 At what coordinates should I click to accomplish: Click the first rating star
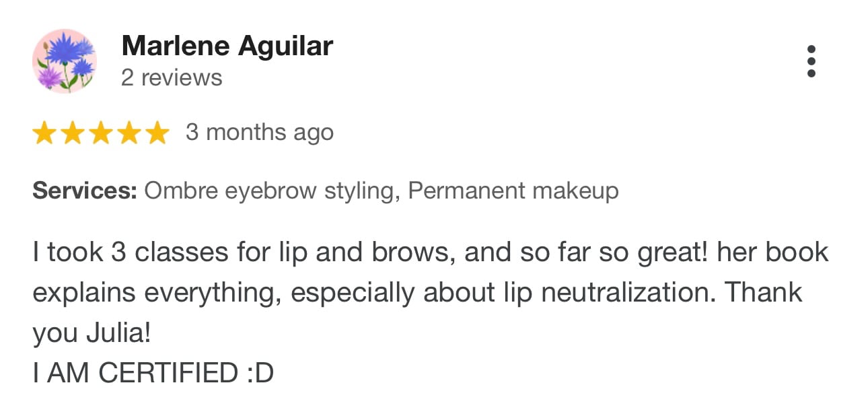pos(44,133)
